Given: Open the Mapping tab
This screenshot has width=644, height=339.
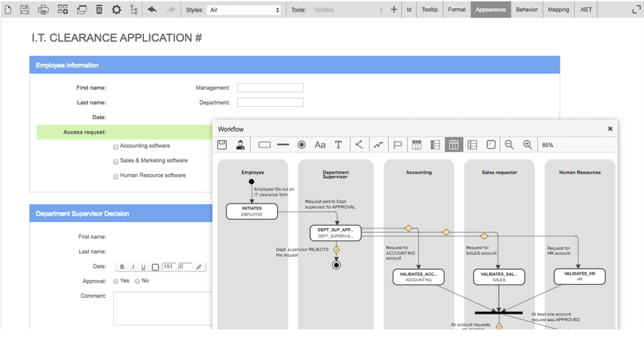Looking at the screenshot, I should click(x=558, y=10).
